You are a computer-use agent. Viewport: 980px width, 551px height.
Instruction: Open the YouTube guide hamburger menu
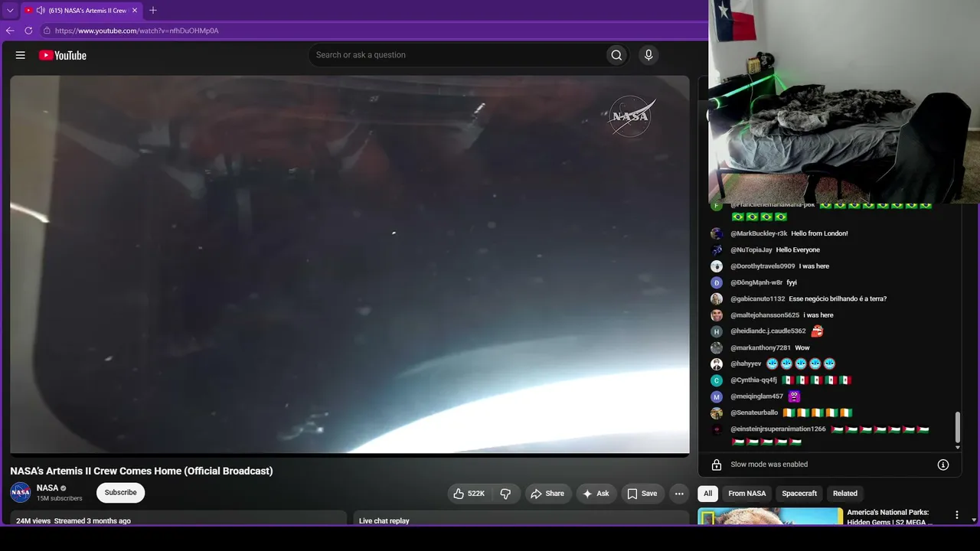click(x=21, y=55)
